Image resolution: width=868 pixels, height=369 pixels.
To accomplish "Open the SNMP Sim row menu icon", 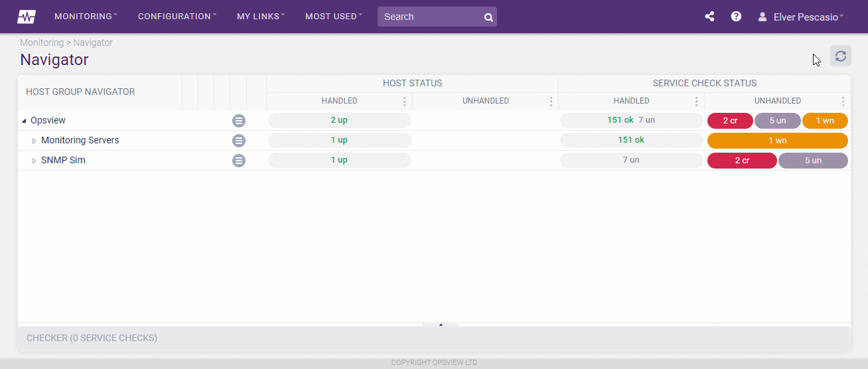I will 239,161.
